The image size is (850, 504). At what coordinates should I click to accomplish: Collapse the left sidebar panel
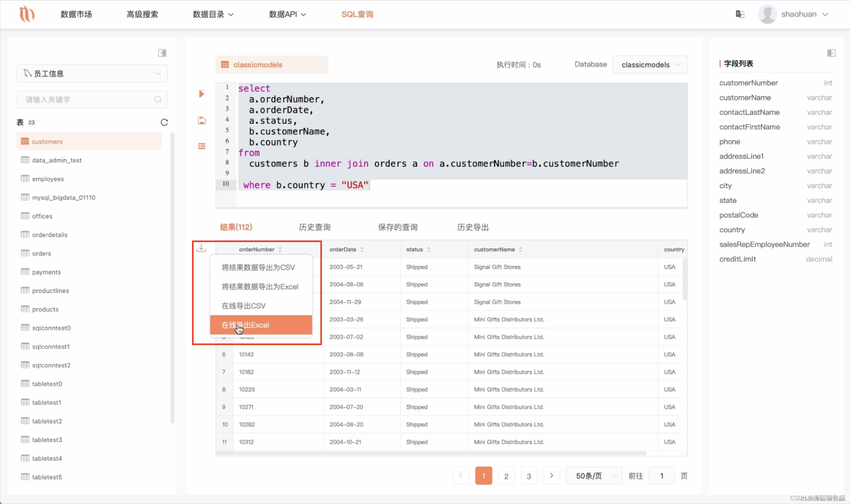pos(162,53)
